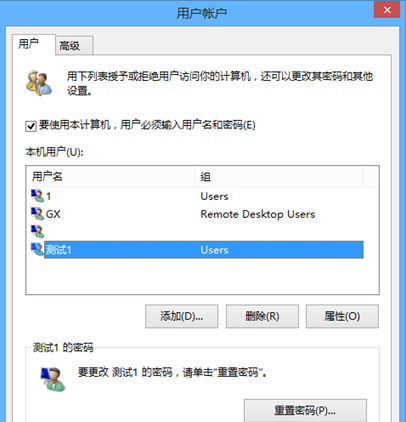The height and width of the screenshot is (422, 406).
Task: Click the user icon beside GX
Action: click(x=38, y=214)
